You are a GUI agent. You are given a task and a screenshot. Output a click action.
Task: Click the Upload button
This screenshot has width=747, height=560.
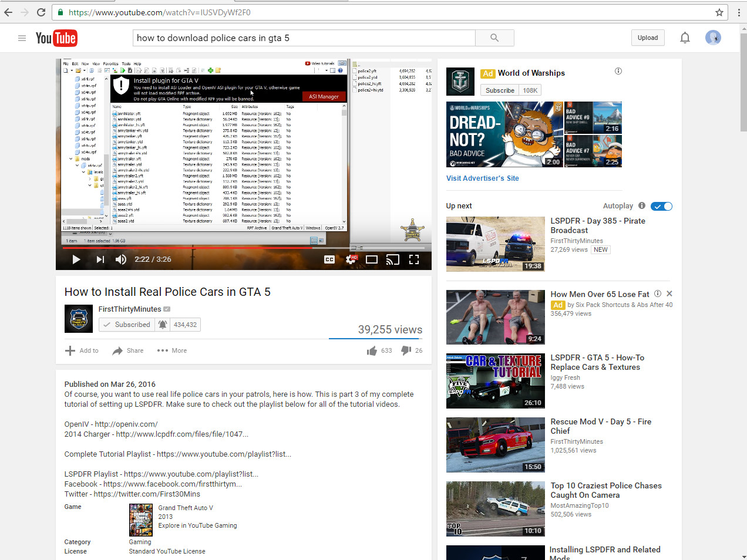[x=648, y=38]
